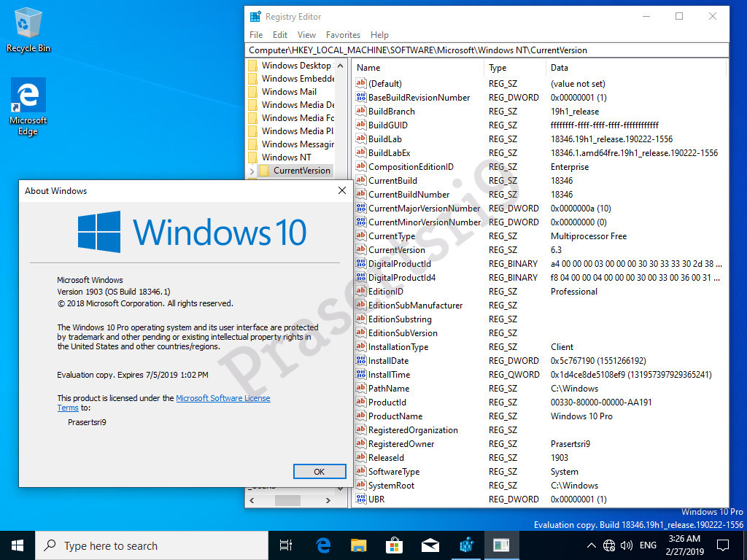
Task: Click tree pane horizontal scroll left arrow
Action: click(x=252, y=500)
